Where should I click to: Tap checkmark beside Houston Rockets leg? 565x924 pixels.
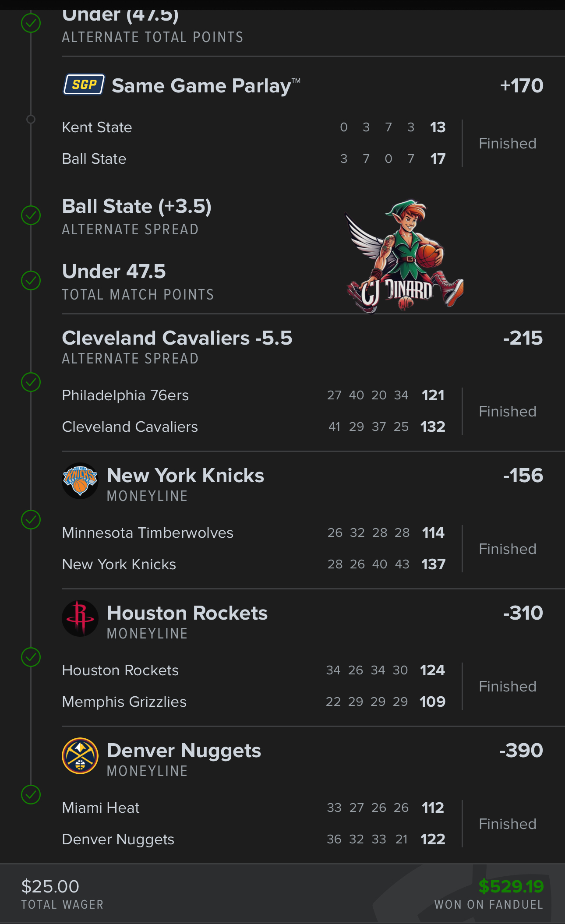31,657
